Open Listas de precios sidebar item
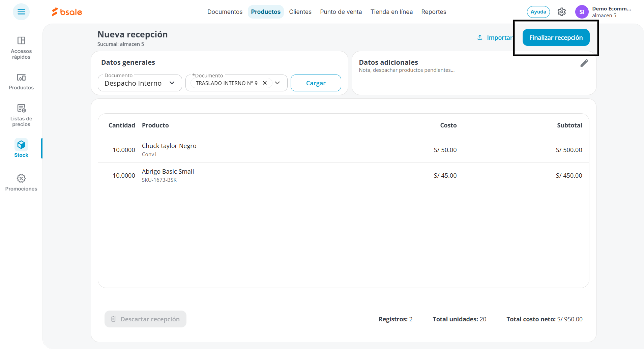 point(21,115)
